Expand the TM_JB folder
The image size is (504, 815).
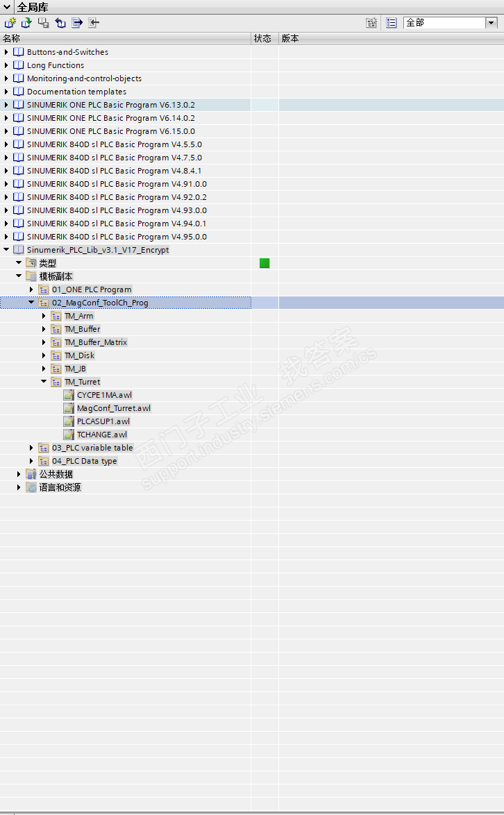tap(44, 369)
